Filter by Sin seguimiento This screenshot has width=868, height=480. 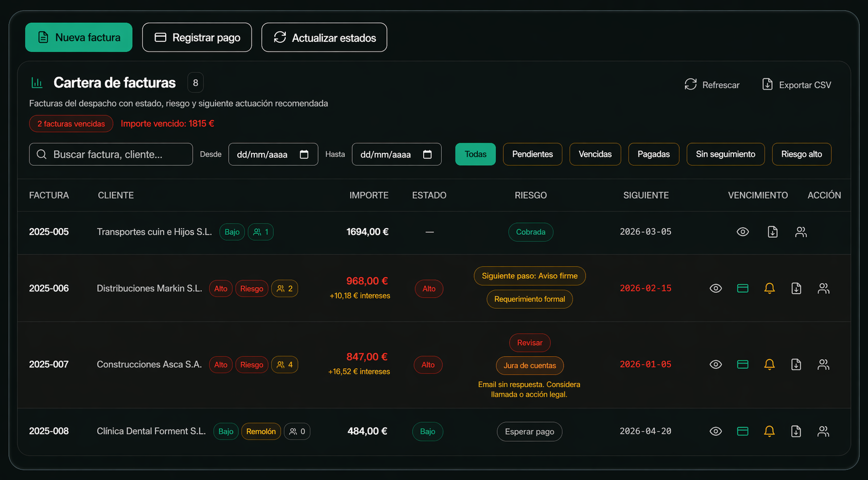point(725,154)
